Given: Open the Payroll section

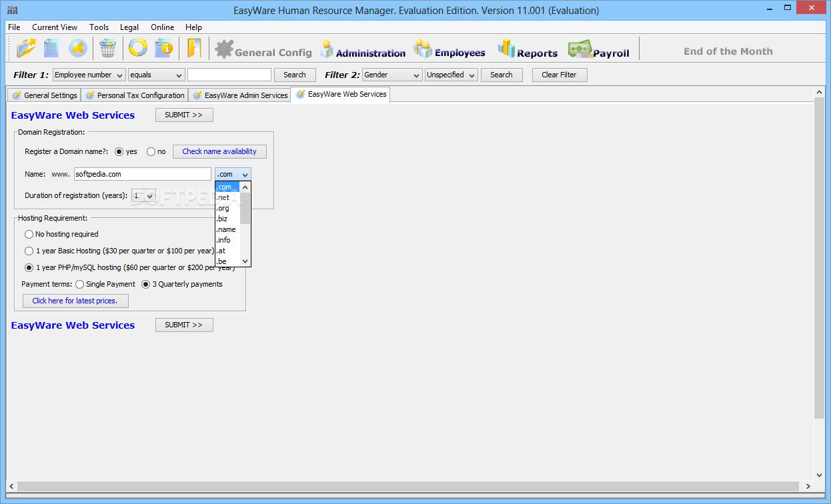Looking at the screenshot, I should pyautogui.click(x=598, y=49).
